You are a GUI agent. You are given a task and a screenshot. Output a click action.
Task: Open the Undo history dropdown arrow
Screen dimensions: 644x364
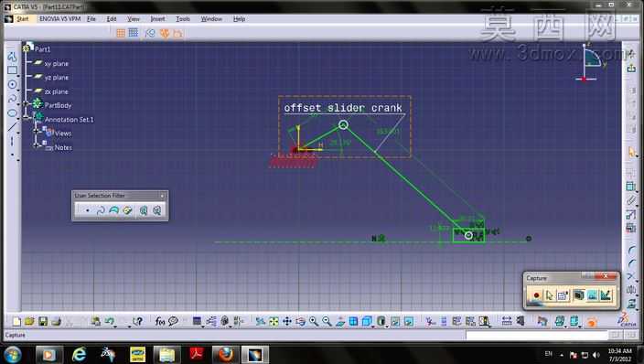pos(116,326)
